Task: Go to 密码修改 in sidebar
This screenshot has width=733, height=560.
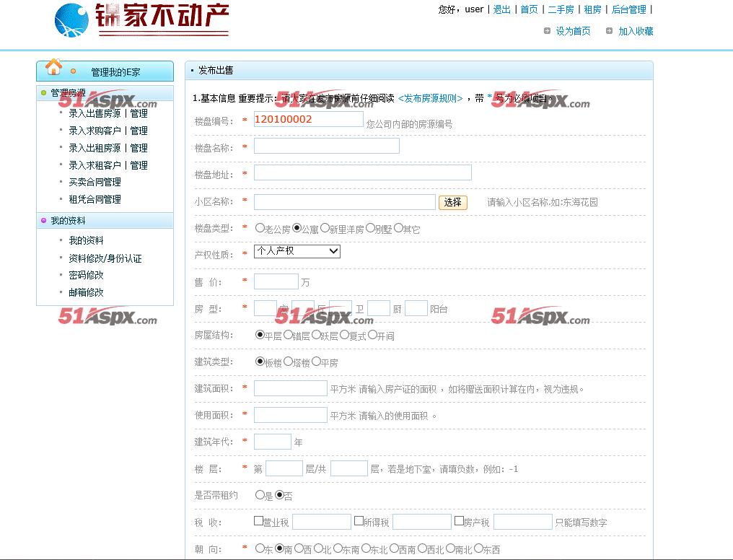Action: (86, 275)
